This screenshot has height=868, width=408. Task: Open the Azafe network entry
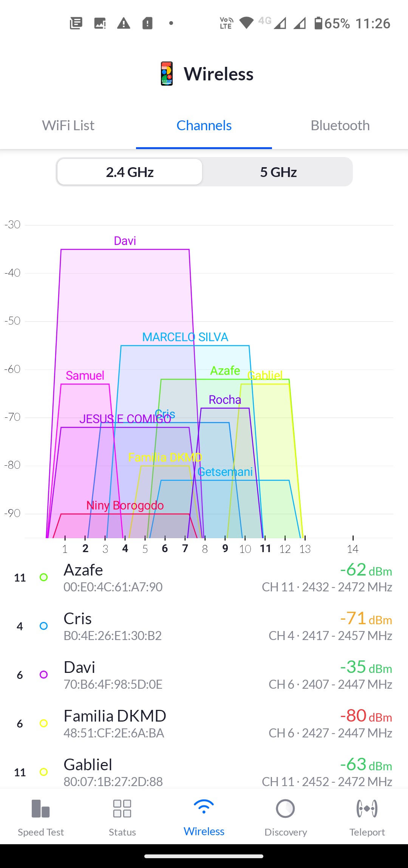[204, 578]
